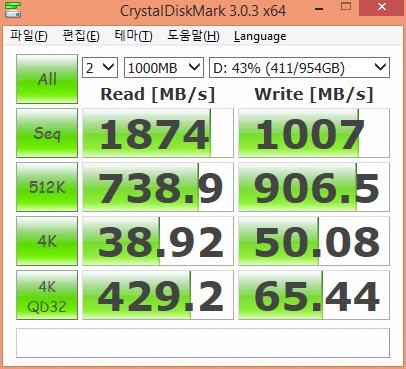Start the 4K QD32 benchmark test
Screen dimensions: 406x369
tap(47, 295)
